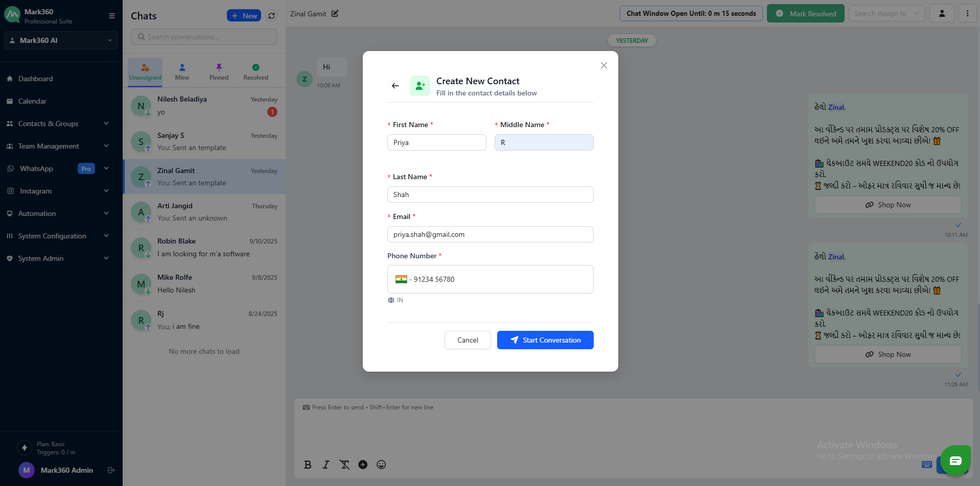Switch to the Mine chats tab
This screenshot has height=486, width=980.
pyautogui.click(x=182, y=72)
